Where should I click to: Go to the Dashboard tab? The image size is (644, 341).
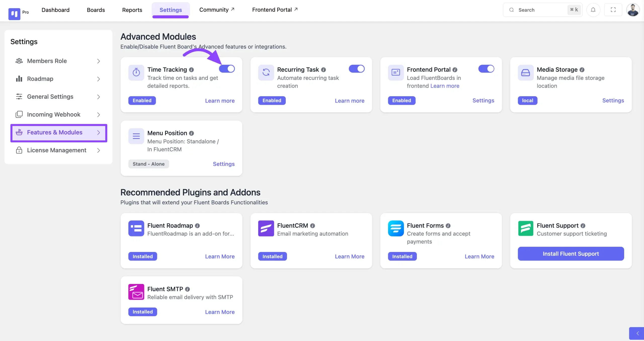point(56,10)
